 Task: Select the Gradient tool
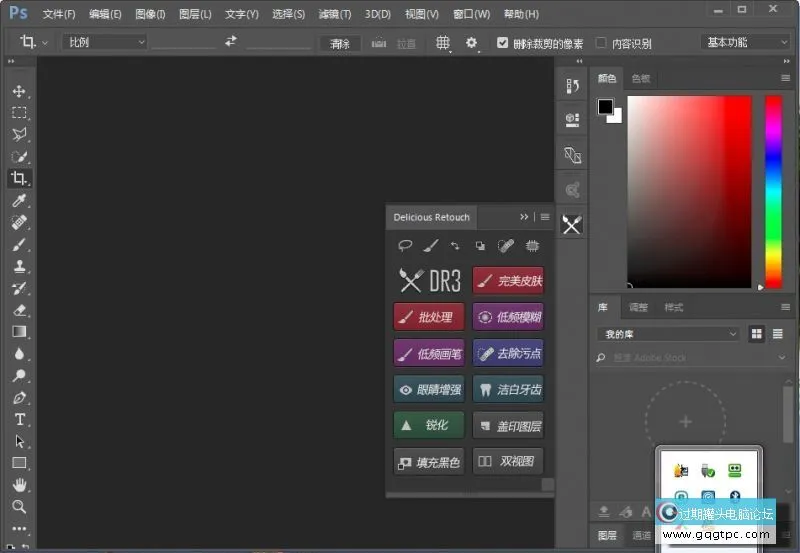pos(19,332)
